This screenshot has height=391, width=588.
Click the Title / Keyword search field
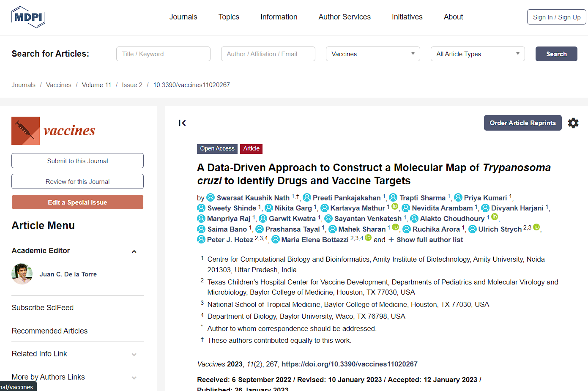pos(163,54)
